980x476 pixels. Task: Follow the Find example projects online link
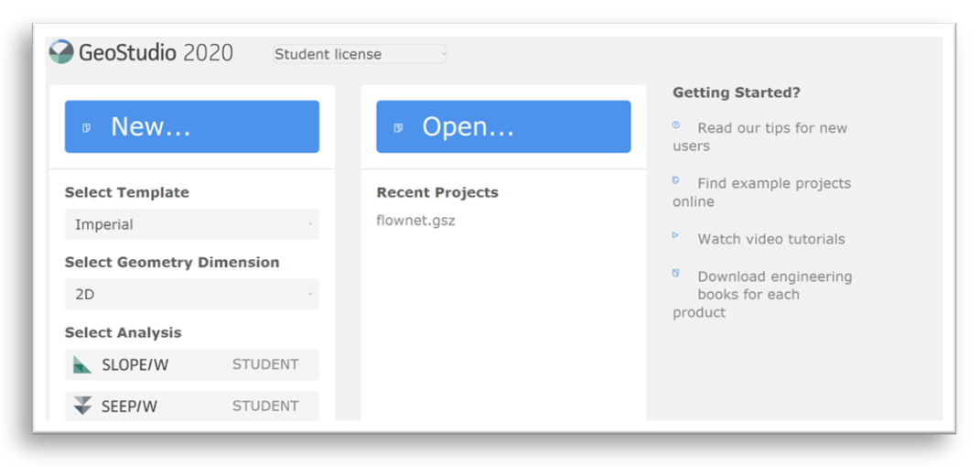(x=773, y=184)
